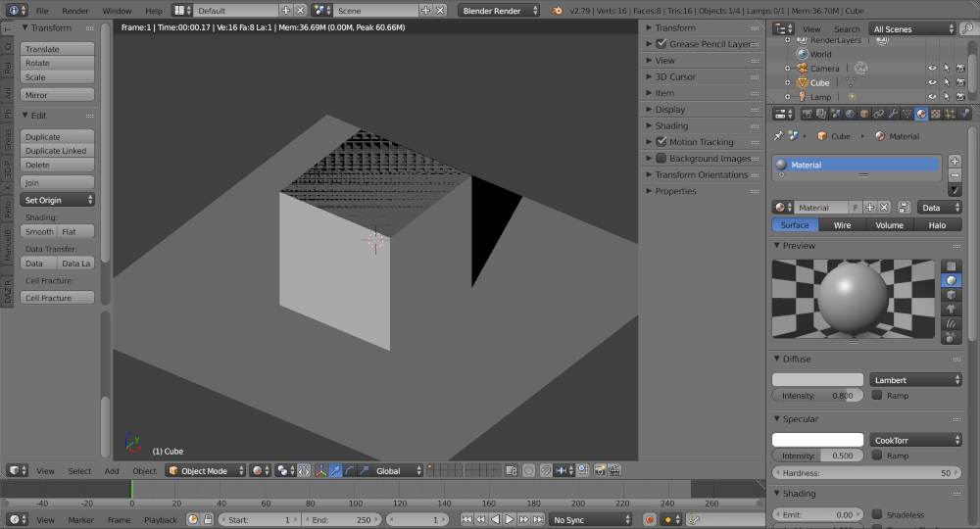
Task: Open the No Sync dropdown
Action: pyautogui.click(x=591, y=519)
